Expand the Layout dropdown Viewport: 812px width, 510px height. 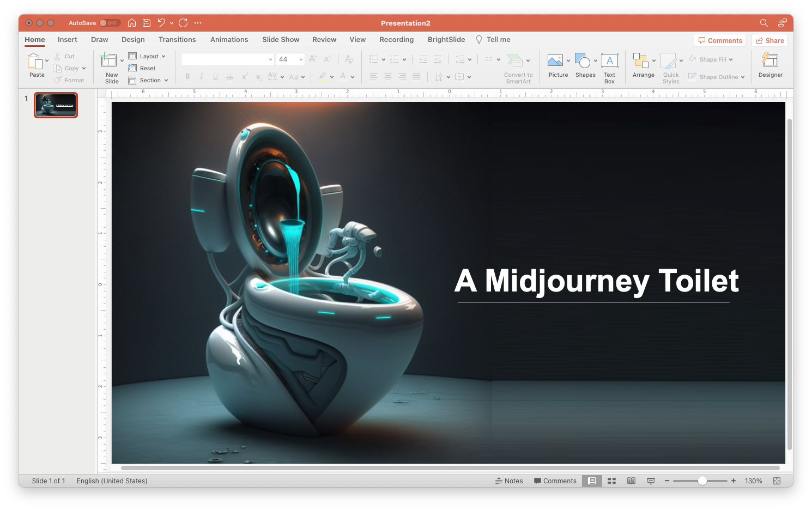pos(163,56)
